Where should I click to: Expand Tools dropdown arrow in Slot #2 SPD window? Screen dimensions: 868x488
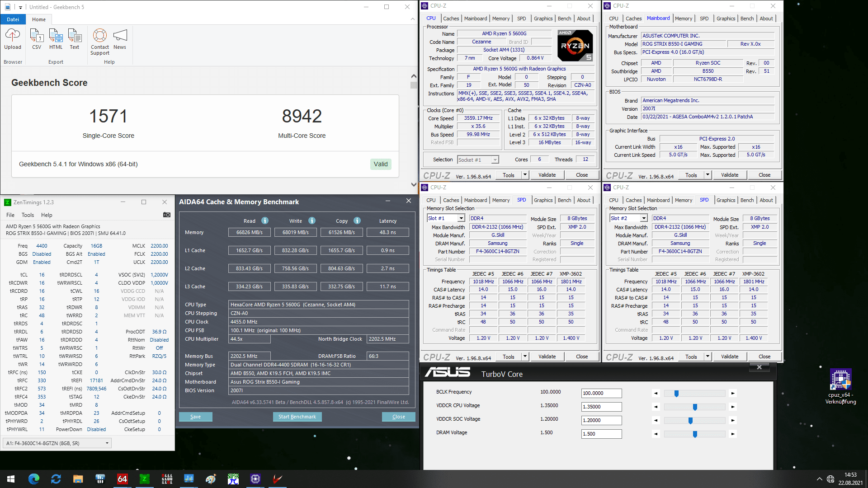[708, 357]
